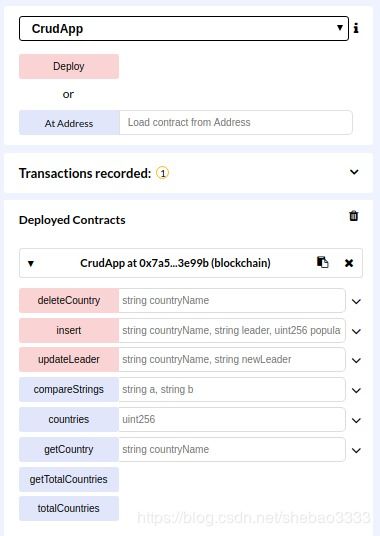Copy the CrudApp contract address

(x=323, y=262)
